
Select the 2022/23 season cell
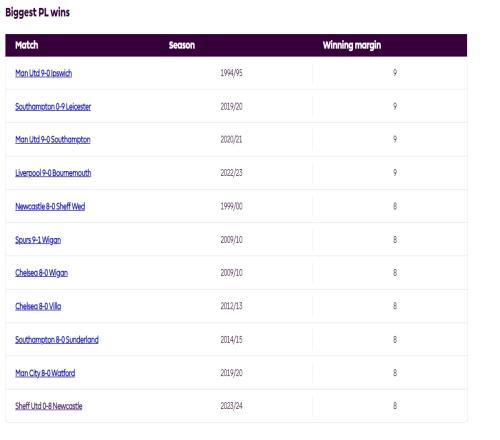[231, 173]
